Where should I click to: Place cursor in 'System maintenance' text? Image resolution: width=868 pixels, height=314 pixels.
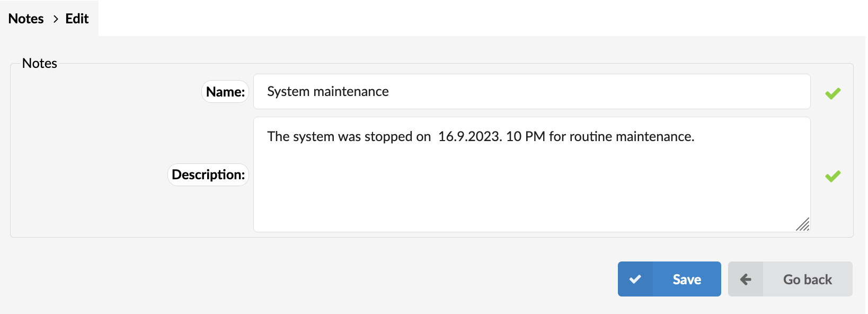point(328,91)
